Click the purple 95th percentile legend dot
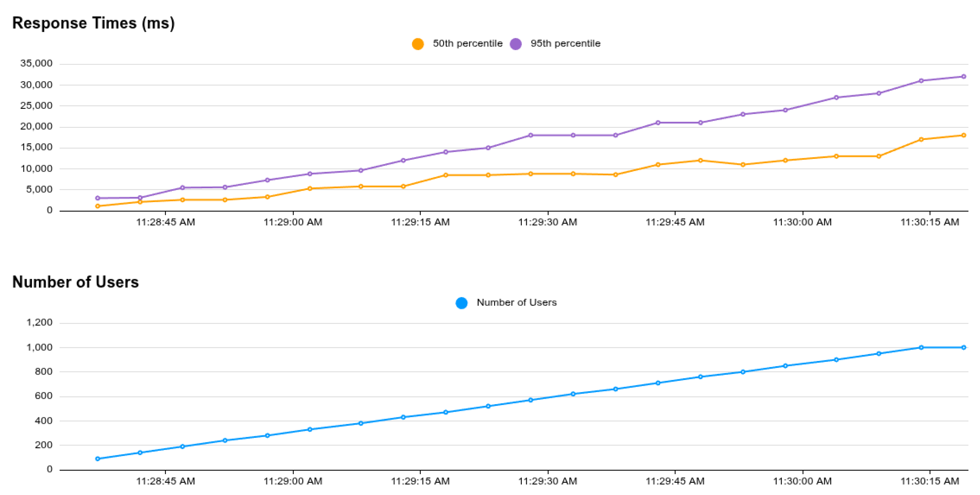980x495 pixels. 516,44
